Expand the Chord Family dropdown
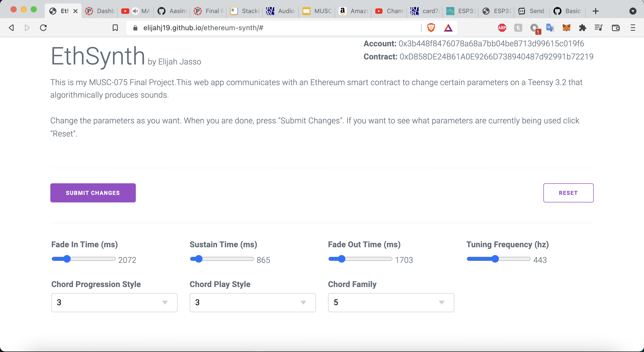Image resolution: width=644 pixels, height=352 pixels. [391, 302]
